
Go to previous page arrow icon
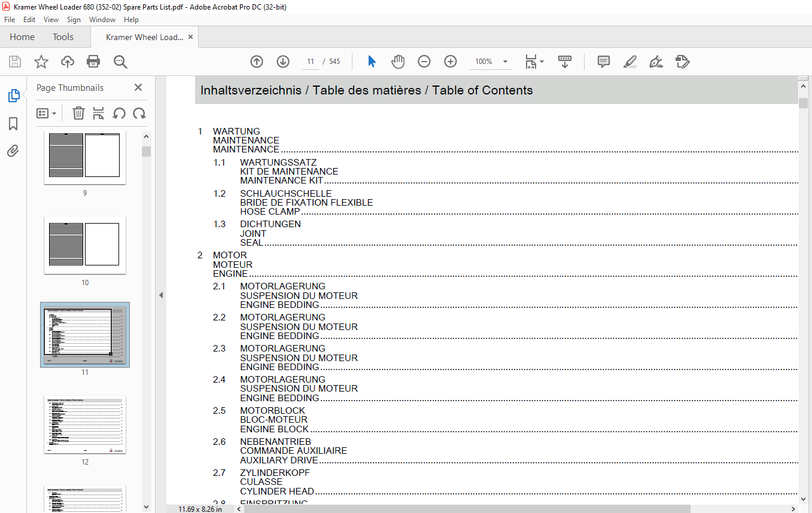tap(257, 62)
